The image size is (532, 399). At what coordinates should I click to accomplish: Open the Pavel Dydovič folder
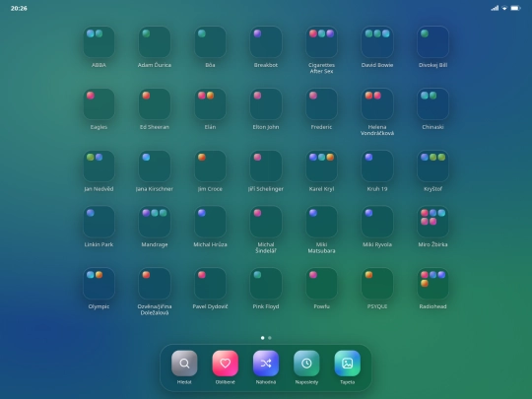pyautogui.click(x=210, y=284)
